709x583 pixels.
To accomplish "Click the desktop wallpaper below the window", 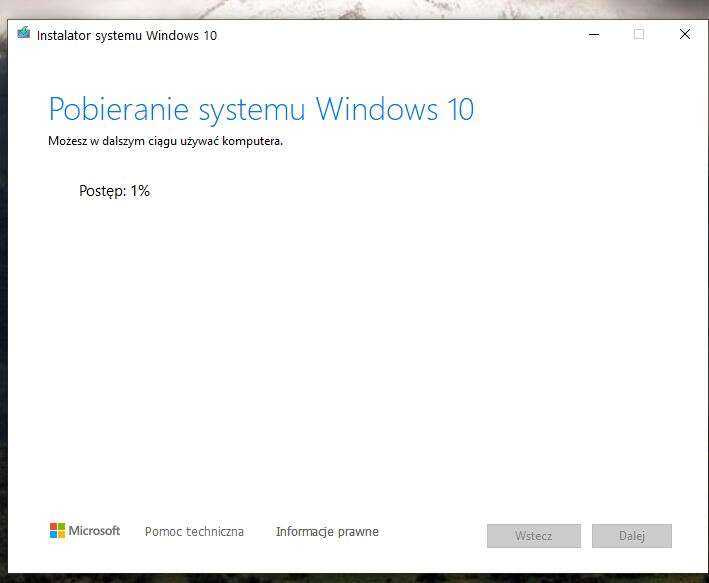I will (x=350, y=578).
